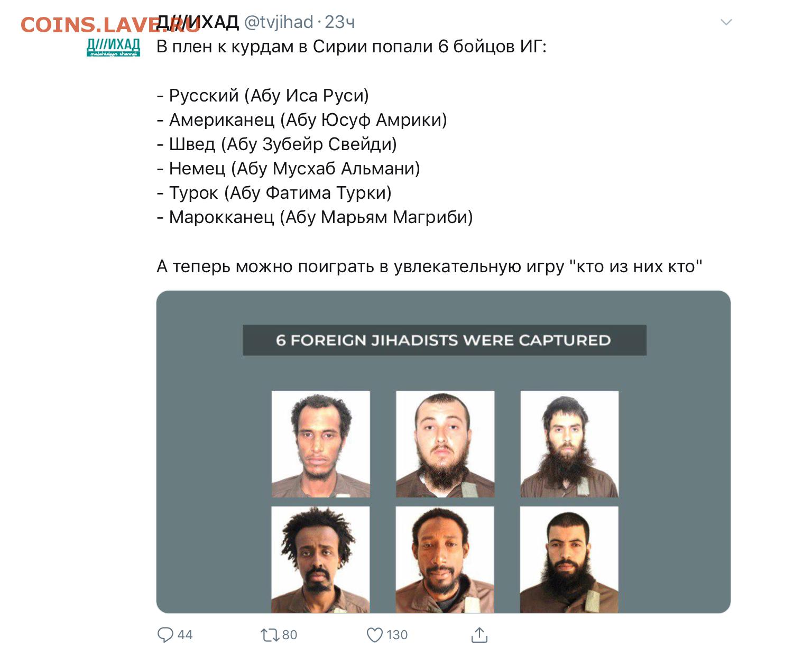
Task: Like the tweet with the heart icon
Action: 374,634
